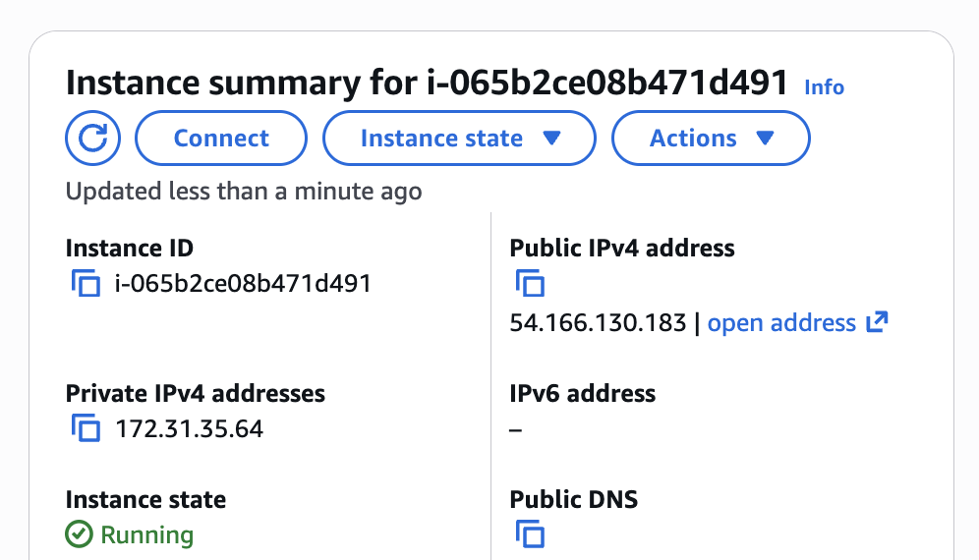Copy the Private IPv4 addresses icon
The width and height of the screenshot is (979, 560).
(86, 429)
